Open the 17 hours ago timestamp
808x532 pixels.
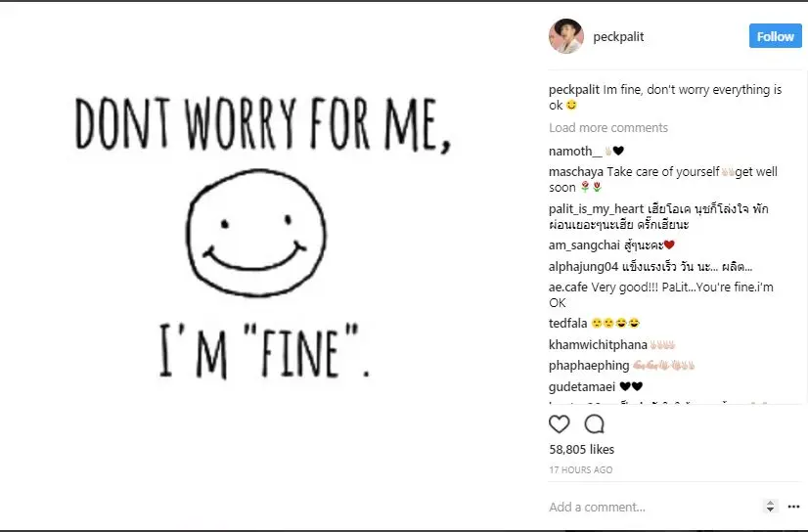tap(581, 470)
